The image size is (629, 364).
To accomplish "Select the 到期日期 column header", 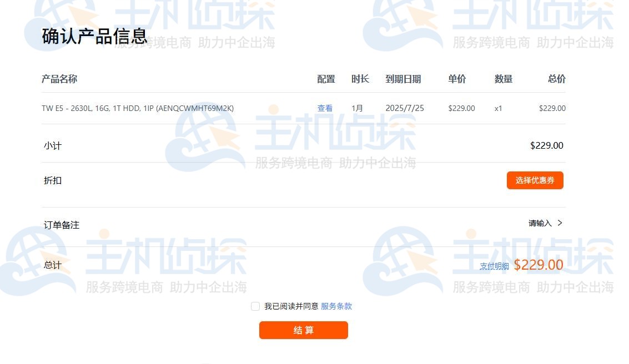I will tap(403, 79).
